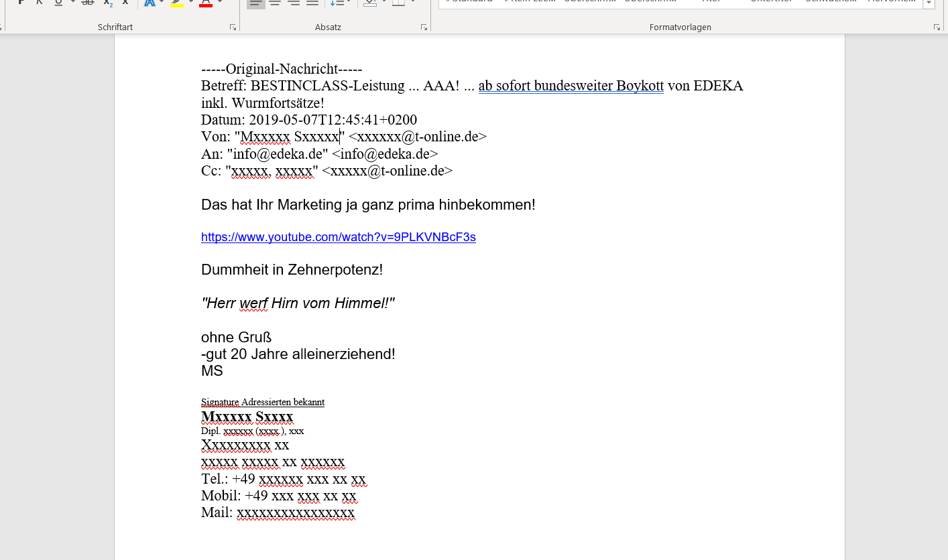Screen dimensions: 948x560
Task: Open the Formatvorlagen dialog launcher
Action: [x=937, y=27]
